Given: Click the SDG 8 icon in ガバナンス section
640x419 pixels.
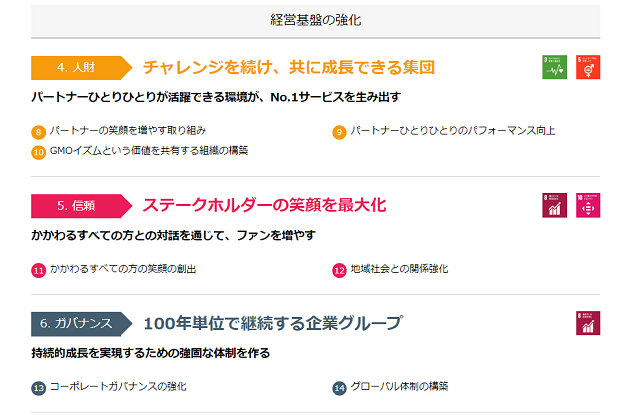Looking at the screenshot, I should pos(588,323).
